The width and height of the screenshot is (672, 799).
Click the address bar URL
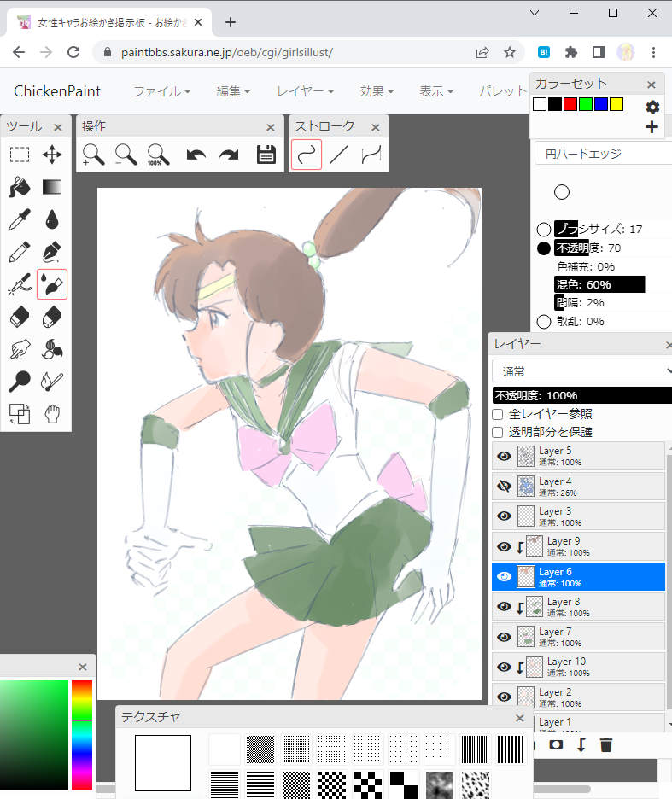(x=227, y=52)
